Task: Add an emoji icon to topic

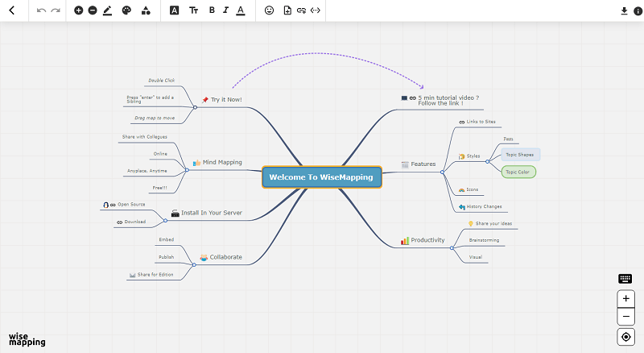Action: pyautogui.click(x=269, y=10)
